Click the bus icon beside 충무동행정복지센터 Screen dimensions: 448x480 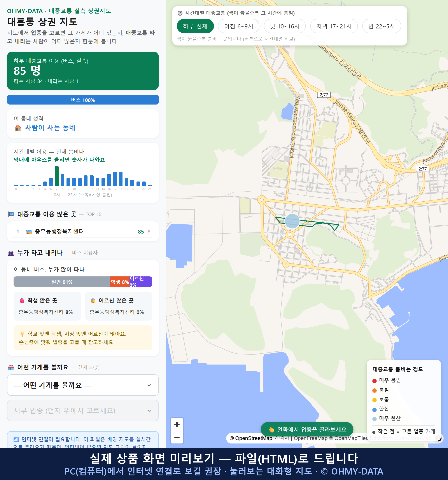pos(29,232)
